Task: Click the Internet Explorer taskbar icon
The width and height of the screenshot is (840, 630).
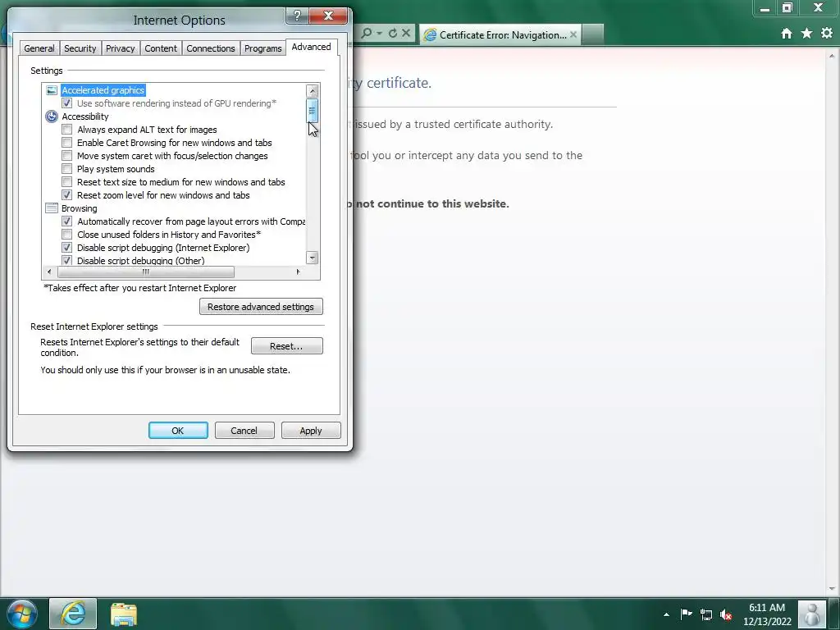Action: [73, 614]
